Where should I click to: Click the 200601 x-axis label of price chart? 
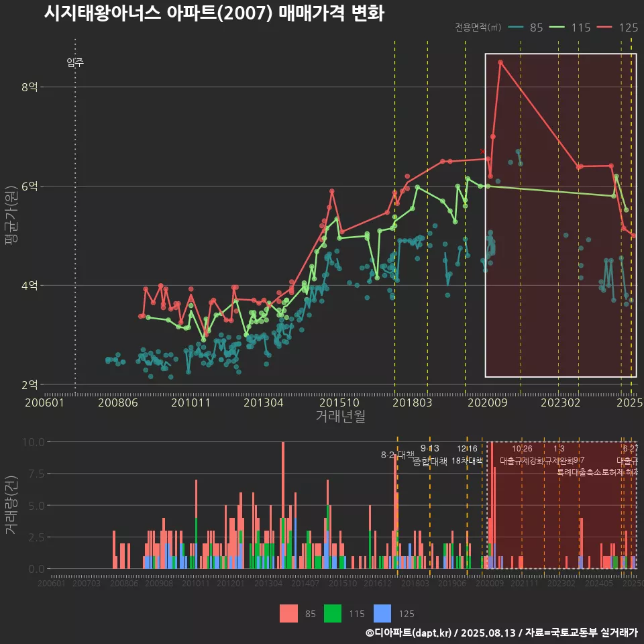point(44,402)
